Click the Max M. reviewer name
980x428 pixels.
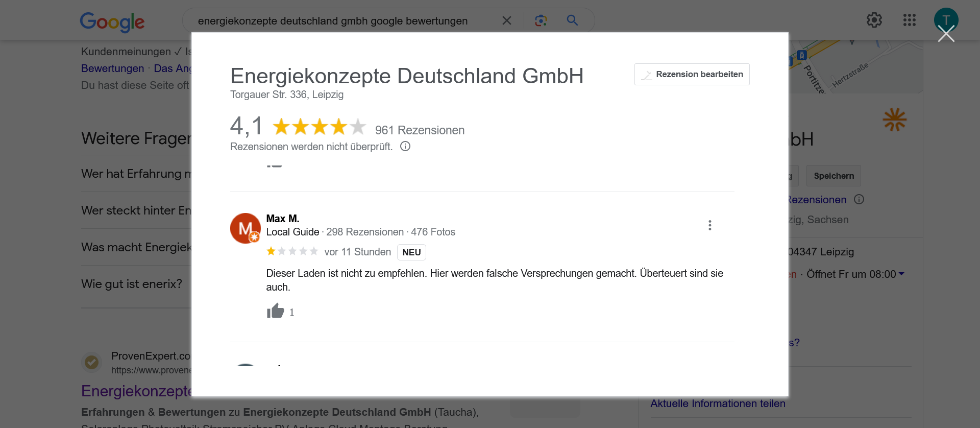click(x=282, y=219)
